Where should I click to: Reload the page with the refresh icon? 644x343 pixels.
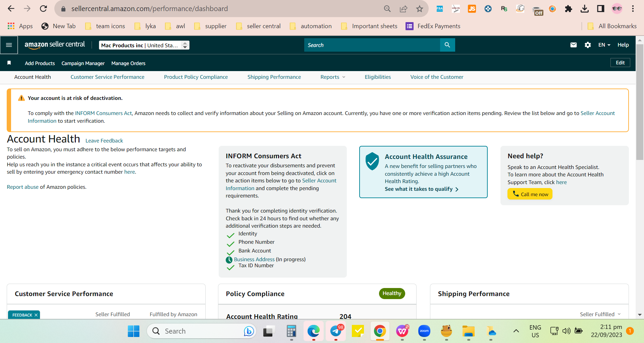(x=43, y=9)
